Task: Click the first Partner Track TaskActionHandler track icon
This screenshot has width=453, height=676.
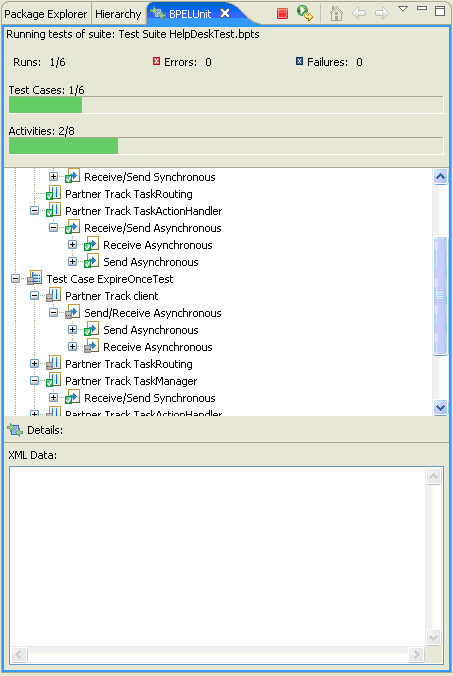Action: point(53,210)
